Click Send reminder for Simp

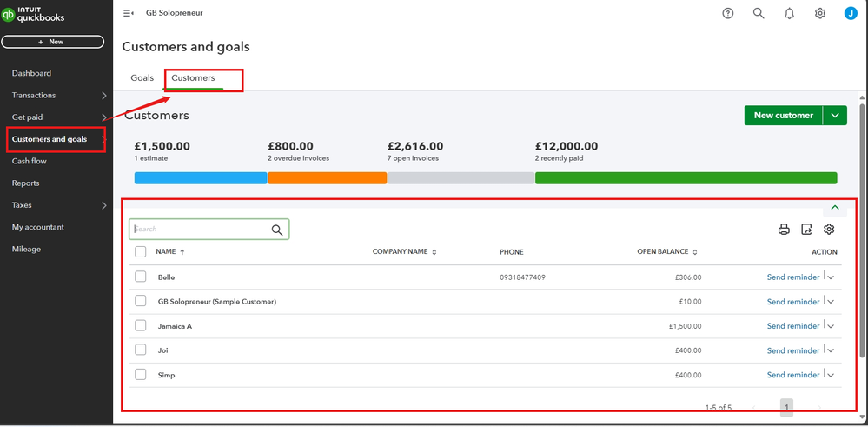click(792, 375)
